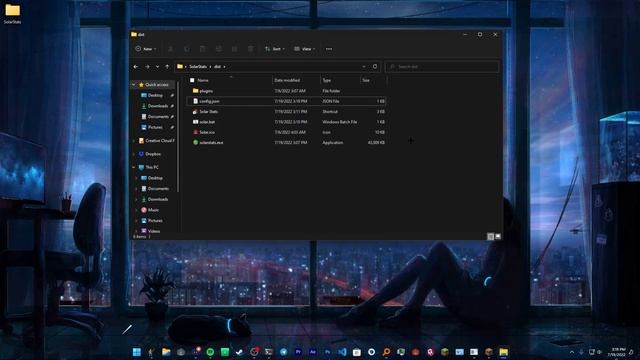
Task: Switch to large thumbnails view in status bar
Action: 498,236
